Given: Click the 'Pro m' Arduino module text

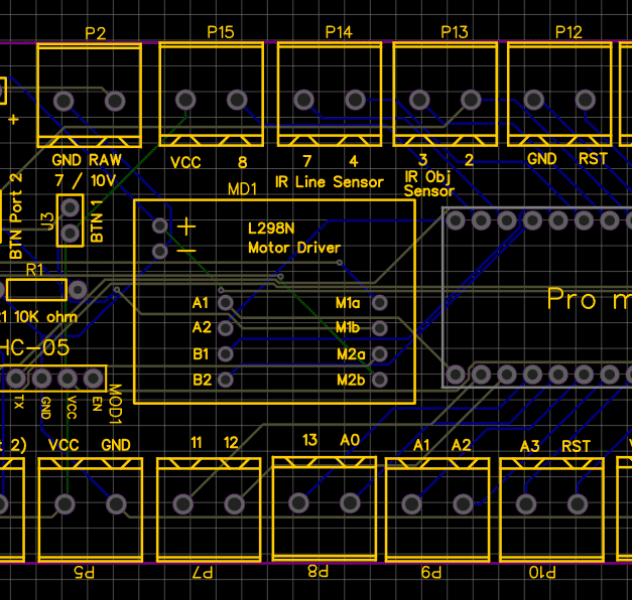Looking at the screenshot, I should click(589, 299).
